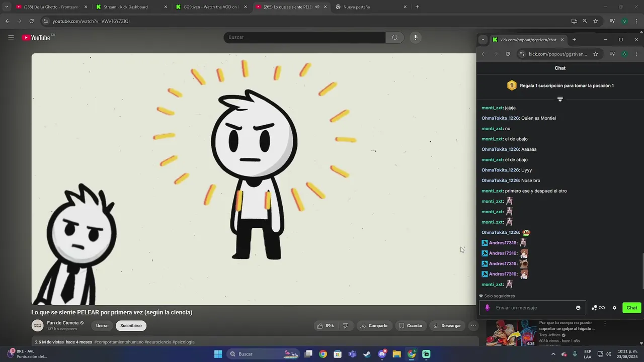Screen dimensions: 644x362
Task: Open a new tab in main browser
Action: pos(417,7)
